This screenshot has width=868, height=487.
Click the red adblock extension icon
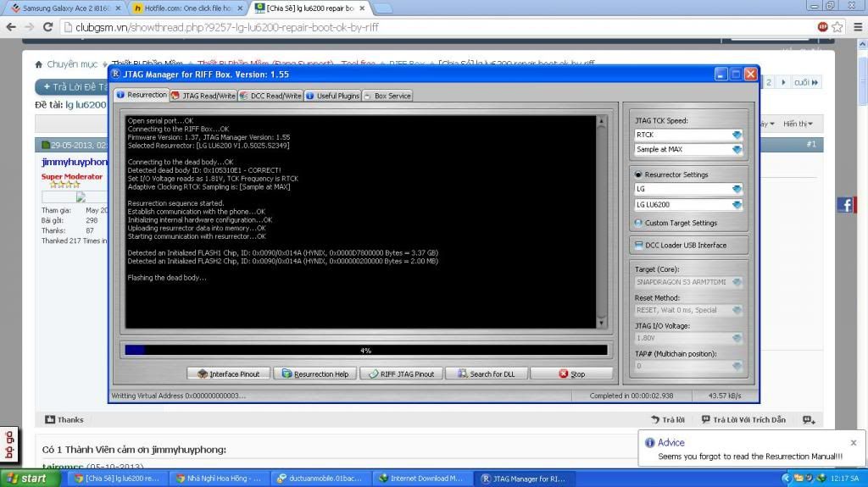pos(822,27)
